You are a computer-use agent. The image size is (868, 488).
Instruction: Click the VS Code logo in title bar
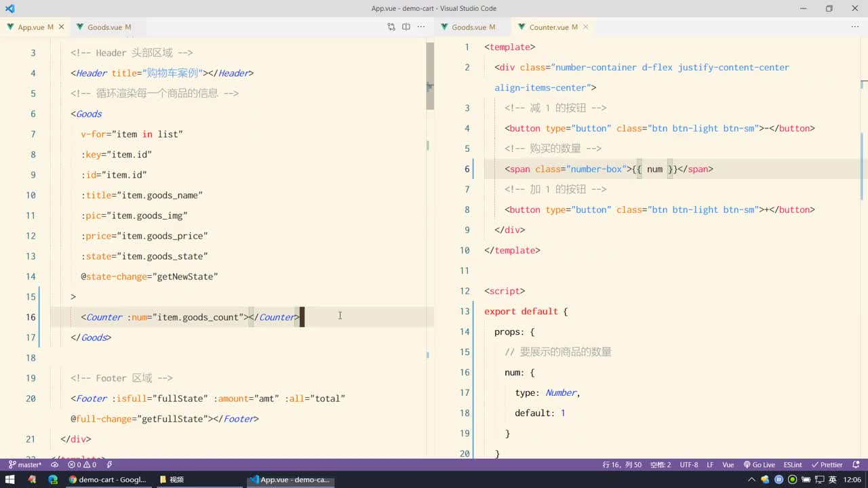pyautogui.click(x=9, y=9)
